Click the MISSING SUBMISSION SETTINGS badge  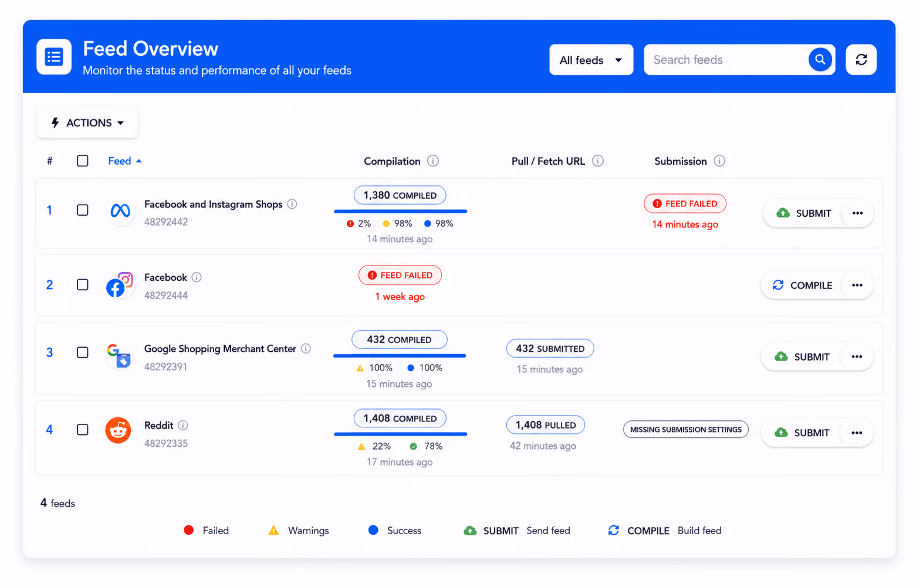click(685, 430)
